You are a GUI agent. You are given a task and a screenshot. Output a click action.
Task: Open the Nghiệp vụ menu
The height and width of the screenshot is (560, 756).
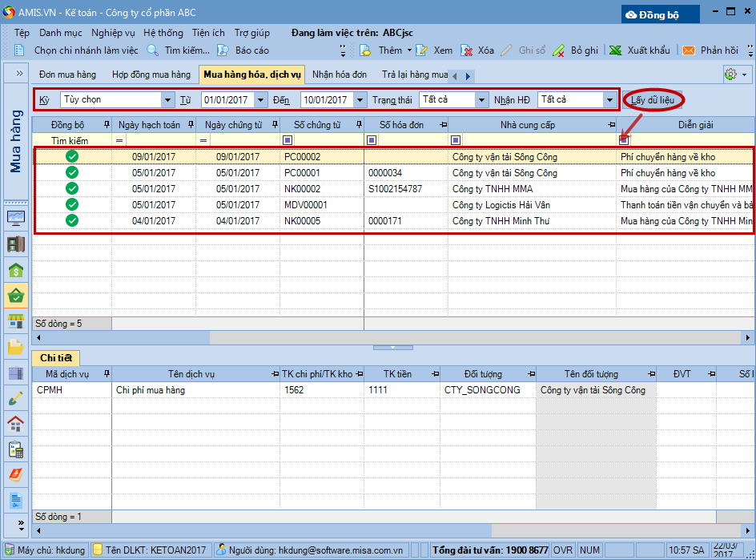tap(112, 33)
